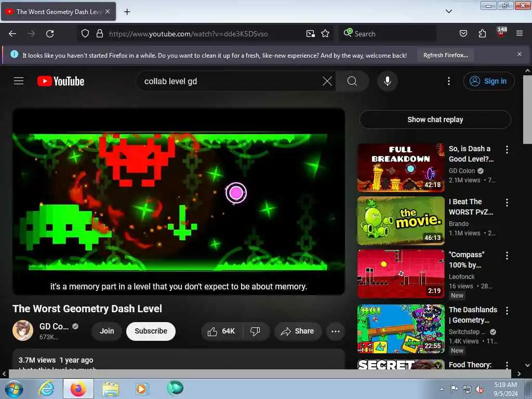The width and height of the screenshot is (532, 399).
Task: Expand the list all tabs chevron
Action: pyautogui.click(x=448, y=11)
